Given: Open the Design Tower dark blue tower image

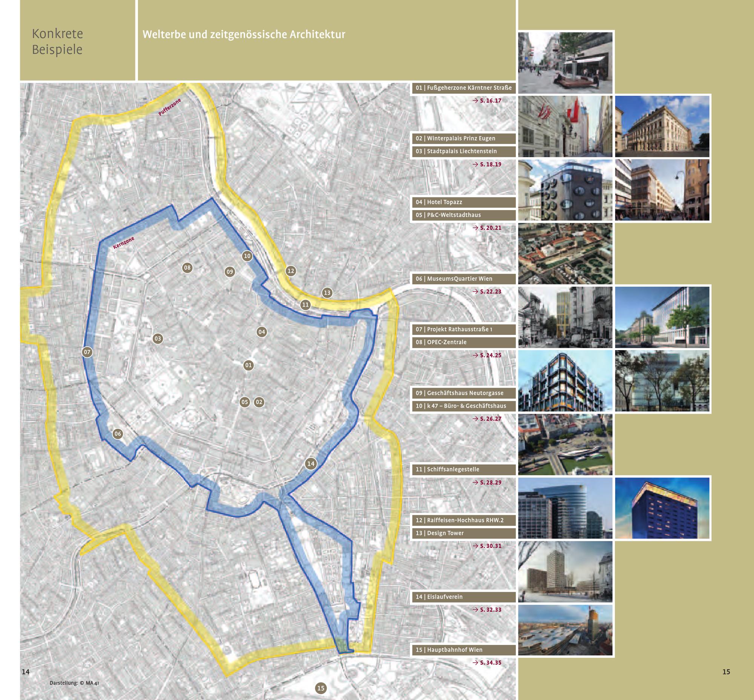Looking at the screenshot, I should click(662, 508).
